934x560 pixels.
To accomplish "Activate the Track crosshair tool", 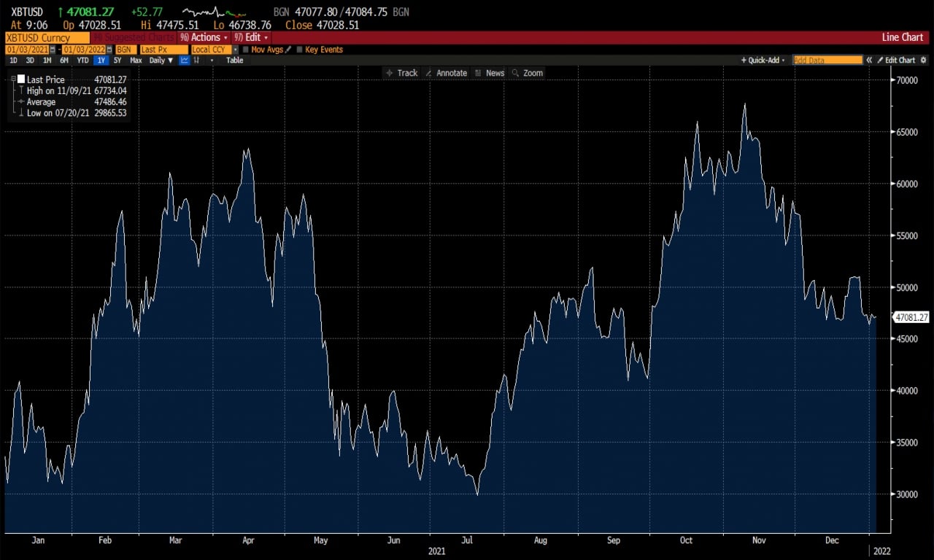I will pos(401,73).
